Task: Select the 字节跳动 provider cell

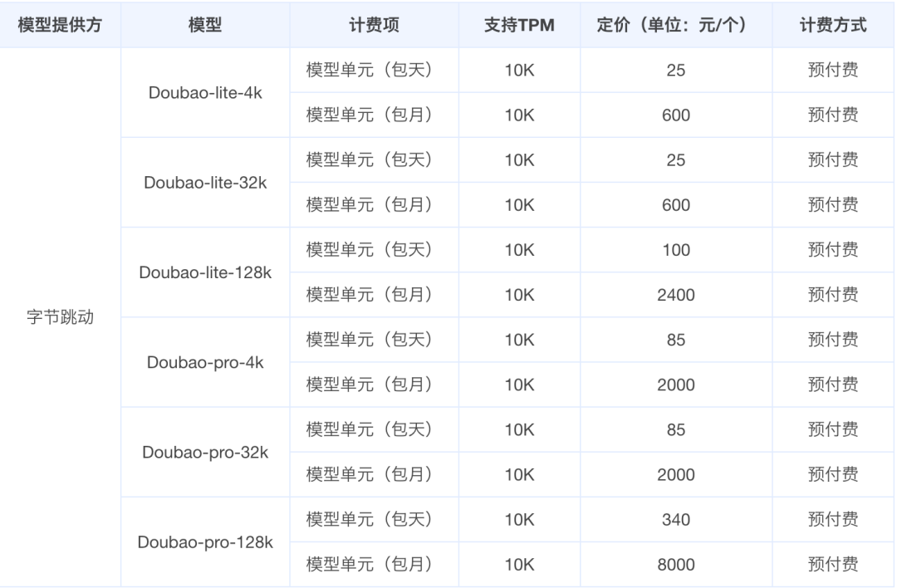Action: tap(60, 317)
